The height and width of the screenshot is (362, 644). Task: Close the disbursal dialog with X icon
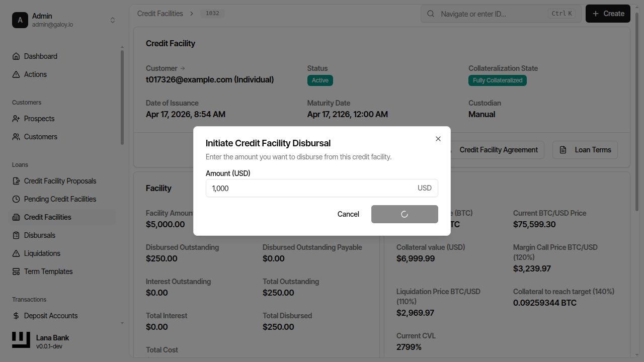coord(438,139)
